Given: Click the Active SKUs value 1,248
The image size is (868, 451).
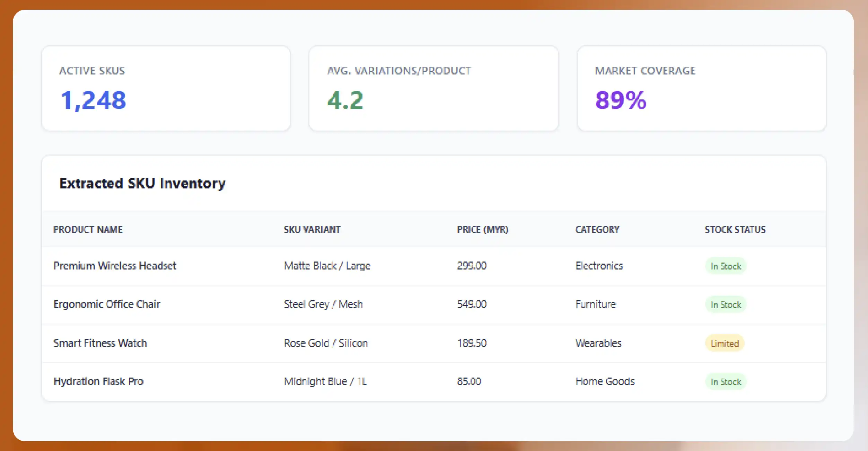Looking at the screenshot, I should [93, 100].
